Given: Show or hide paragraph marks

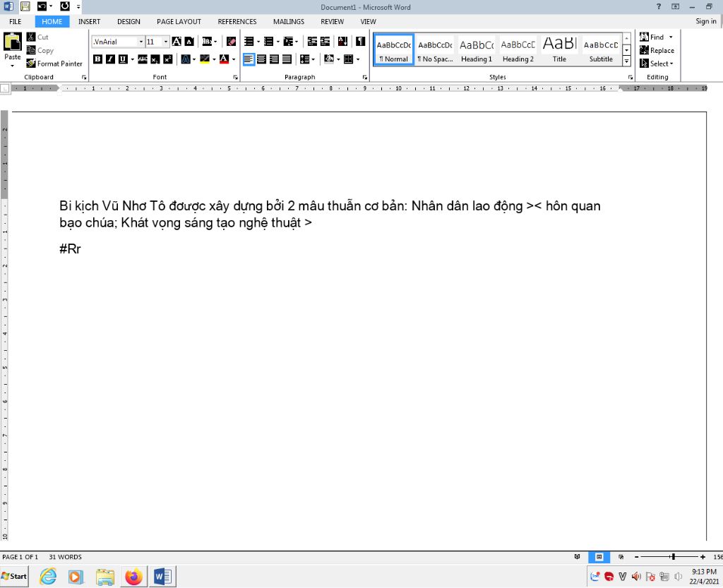Looking at the screenshot, I should [x=361, y=42].
